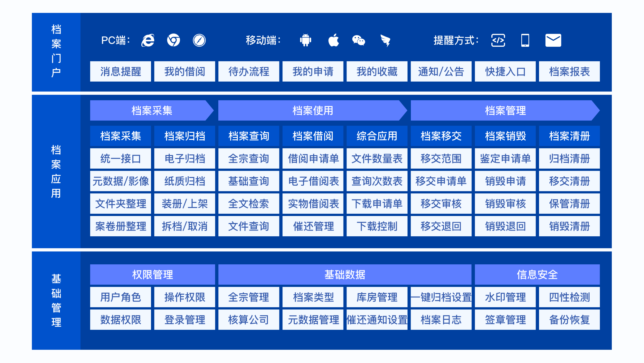Open 通知/公告 portal tile

[x=441, y=71]
